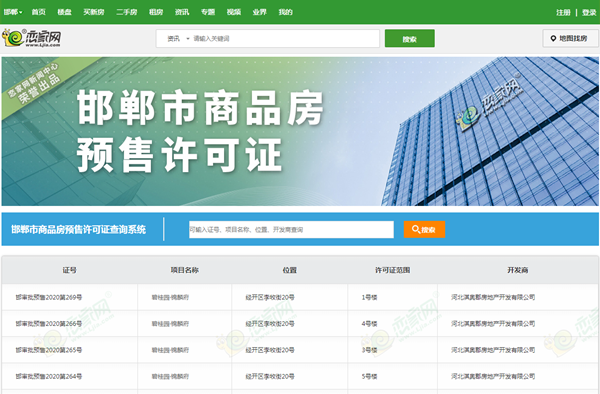This screenshot has width=600, height=394.
Task: Open the 首页 menu item
Action: pos(38,12)
